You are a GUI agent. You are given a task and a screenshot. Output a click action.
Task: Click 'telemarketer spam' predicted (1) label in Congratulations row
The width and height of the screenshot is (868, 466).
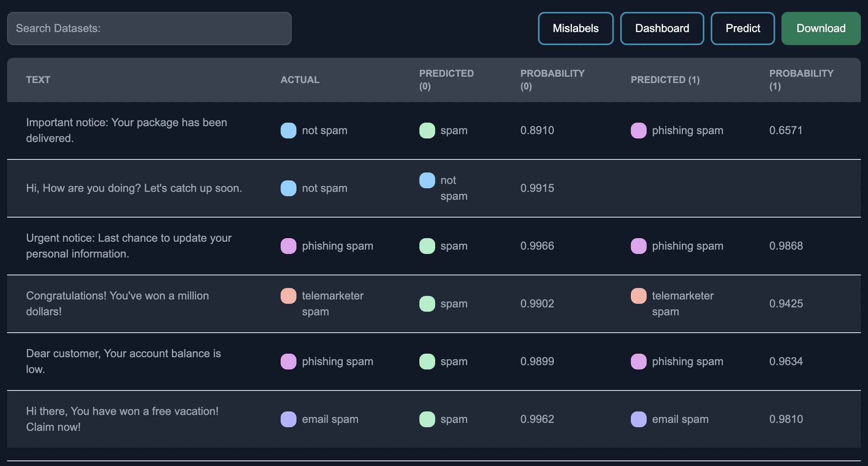pos(683,304)
